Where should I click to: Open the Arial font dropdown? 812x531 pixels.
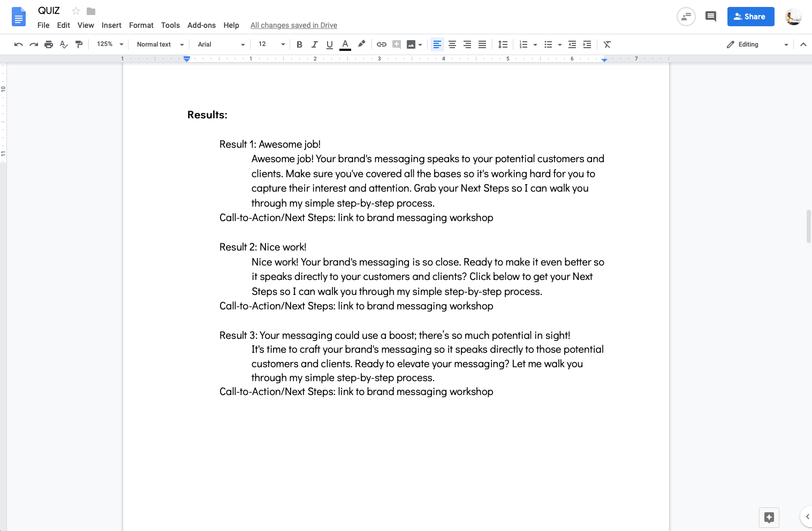click(x=221, y=44)
